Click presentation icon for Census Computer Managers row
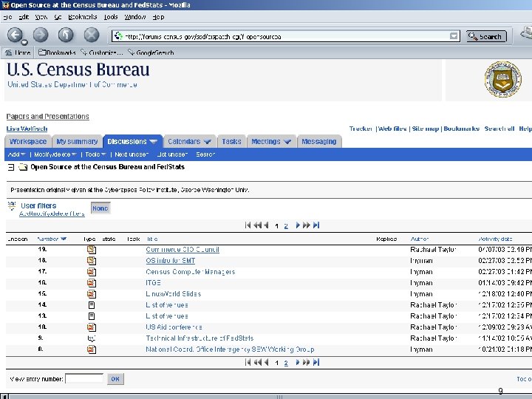 click(92, 272)
